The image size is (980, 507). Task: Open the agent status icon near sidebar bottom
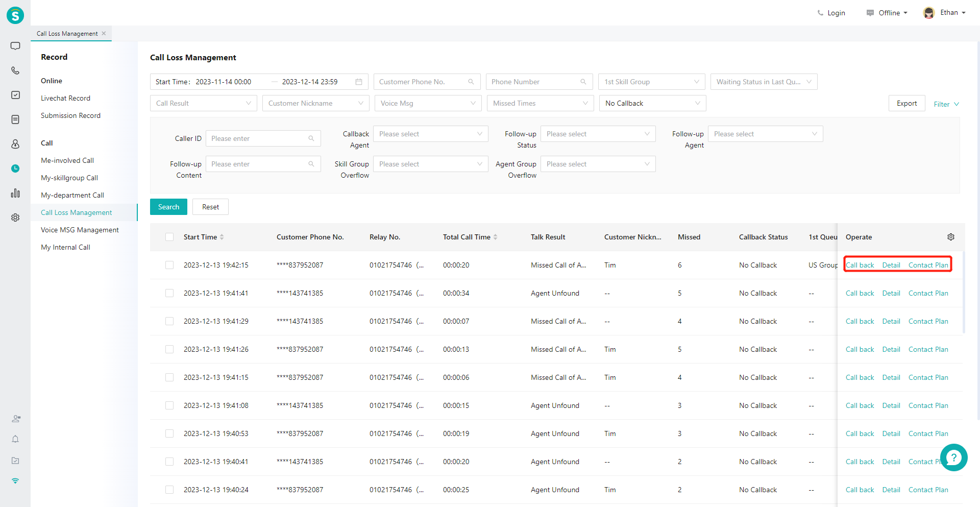16,419
